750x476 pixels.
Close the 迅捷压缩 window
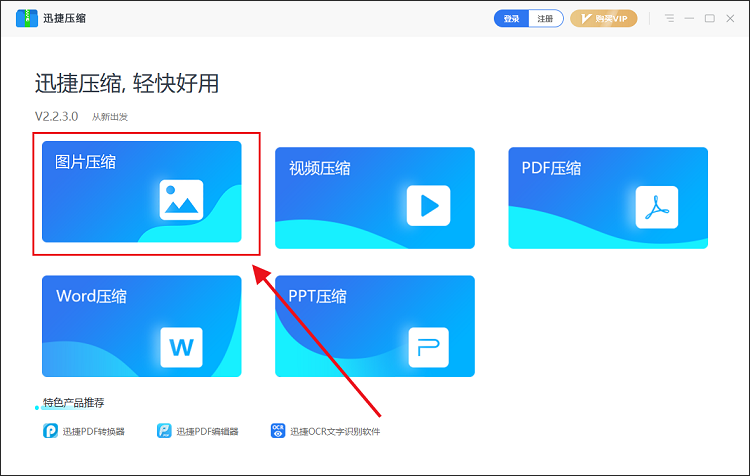pos(730,18)
